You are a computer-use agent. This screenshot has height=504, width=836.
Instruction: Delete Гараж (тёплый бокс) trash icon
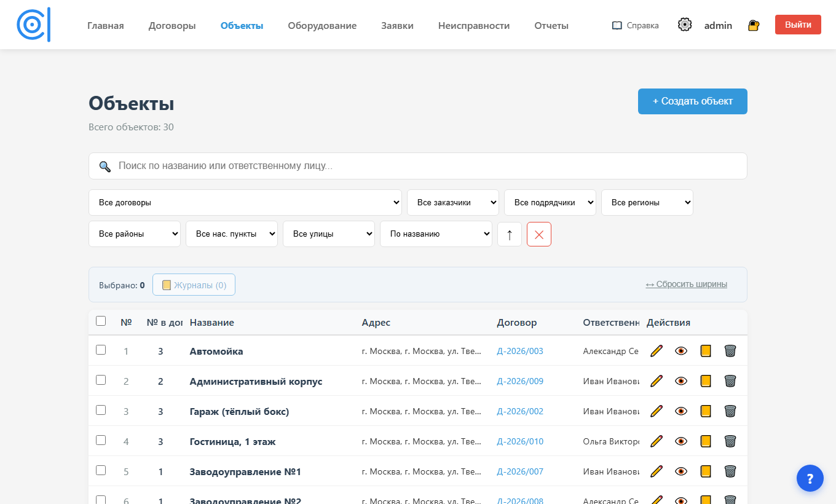[x=730, y=411]
